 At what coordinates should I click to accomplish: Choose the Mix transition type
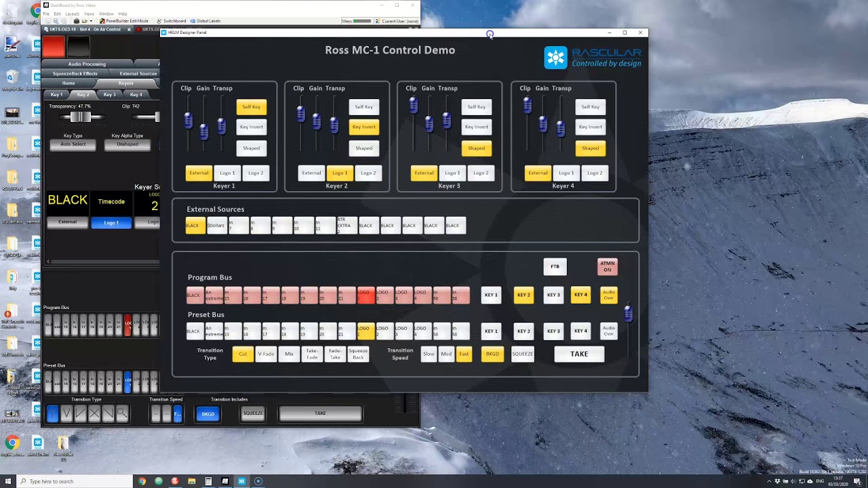289,354
